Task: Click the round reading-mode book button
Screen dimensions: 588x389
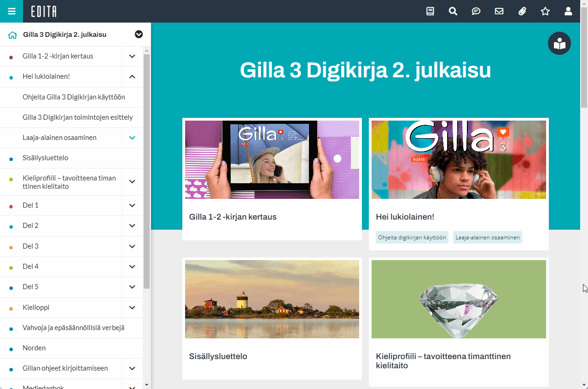Action: click(559, 44)
